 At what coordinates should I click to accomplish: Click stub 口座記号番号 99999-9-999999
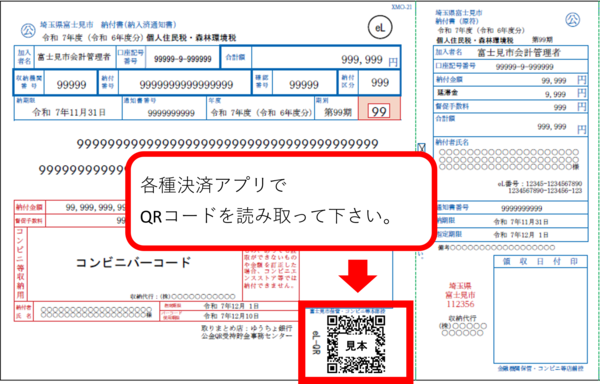[510, 66]
